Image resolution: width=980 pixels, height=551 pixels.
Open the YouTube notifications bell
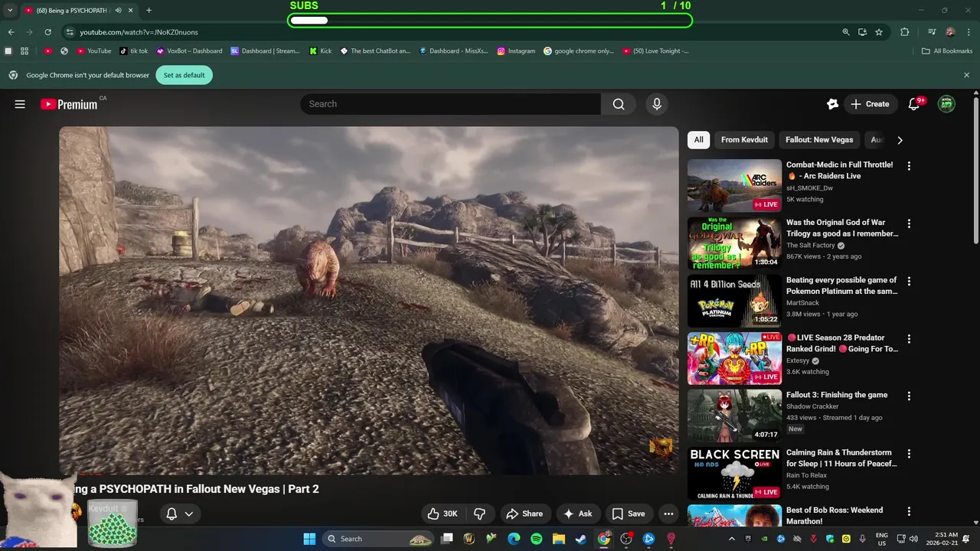[913, 104]
